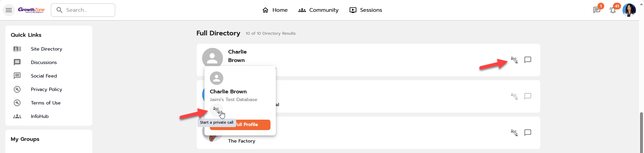Click the GrowthZone logo
This screenshot has height=153, width=644.
(x=31, y=10)
